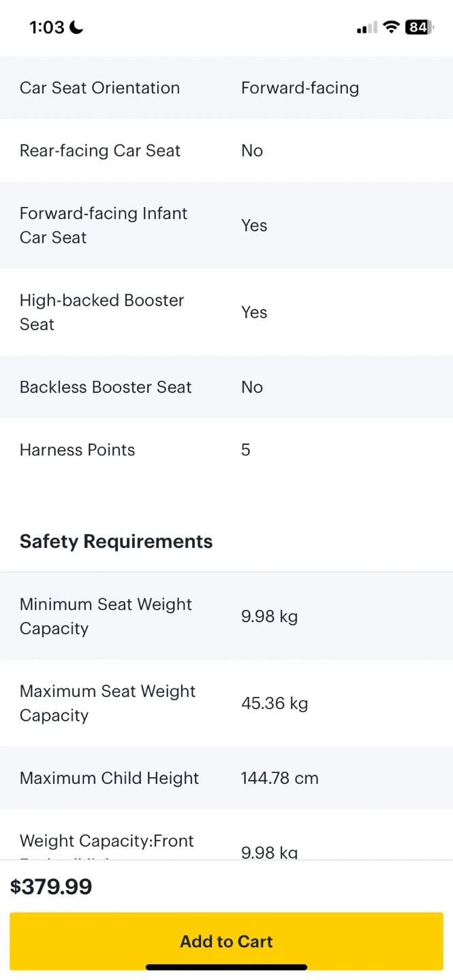The height and width of the screenshot is (980, 453).
Task: Tap the Add to Cart button
Action: coord(226,941)
